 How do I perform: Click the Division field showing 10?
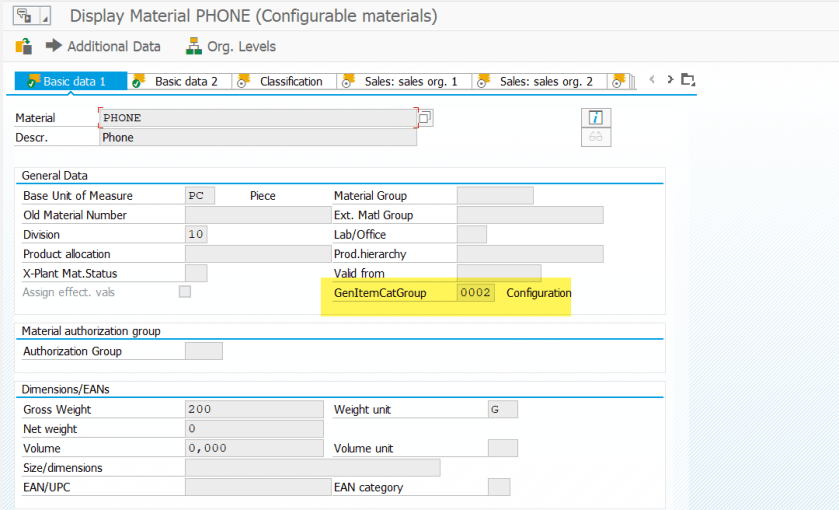click(x=196, y=234)
